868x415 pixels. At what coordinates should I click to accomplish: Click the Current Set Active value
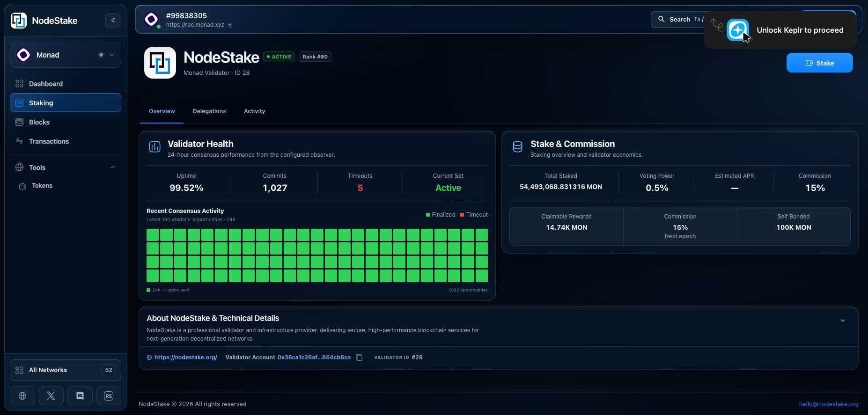448,188
